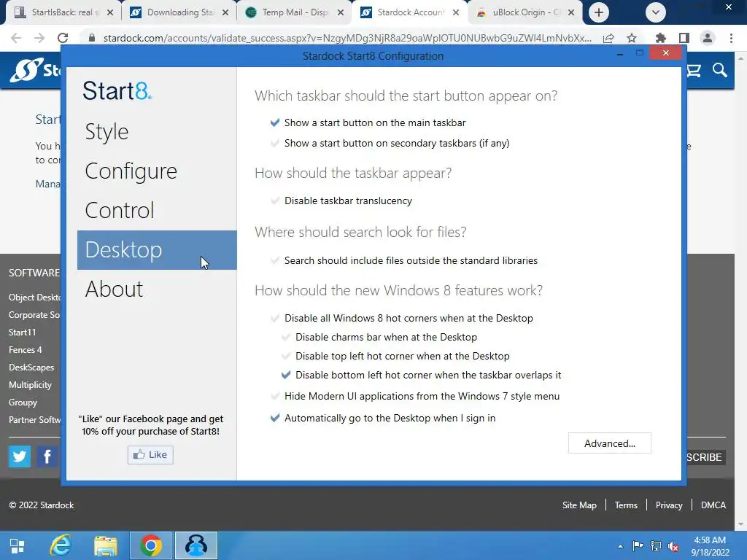This screenshot has height=560, width=747.
Task: Go forward in Chrome
Action: click(x=39, y=38)
